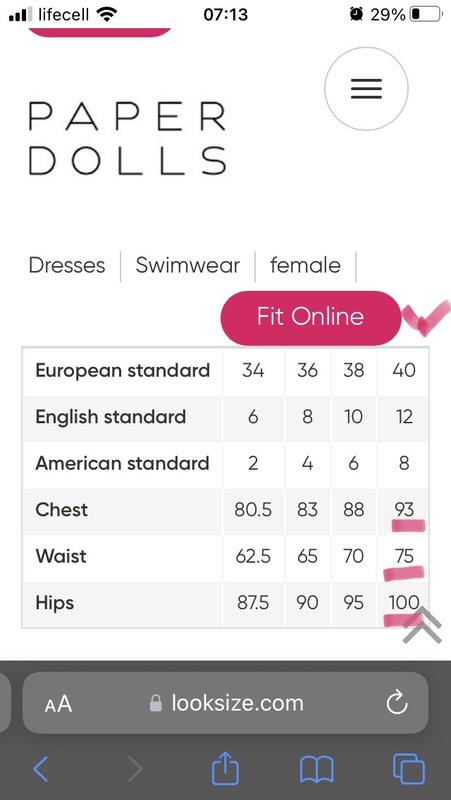Select the Dresses category
Image resolution: width=451 pixels, height=800 pixels.
pyautogui.click(x=67, y=265)
